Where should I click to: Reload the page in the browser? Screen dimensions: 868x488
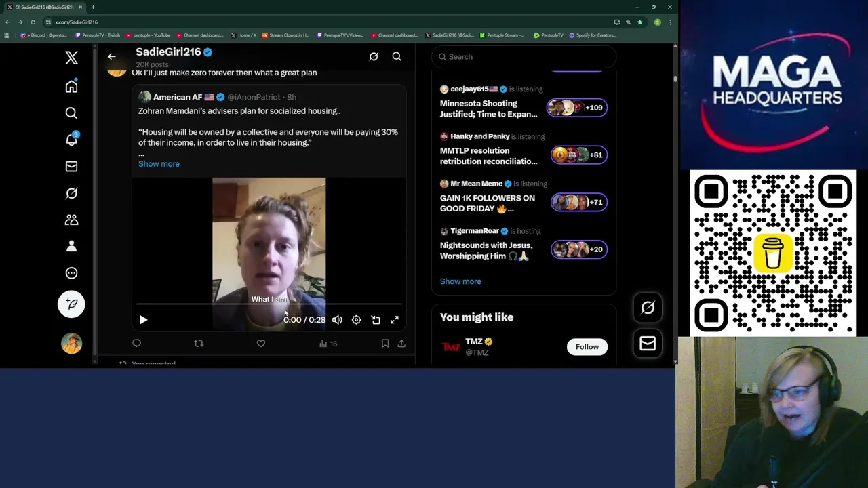tap(33, 22)
